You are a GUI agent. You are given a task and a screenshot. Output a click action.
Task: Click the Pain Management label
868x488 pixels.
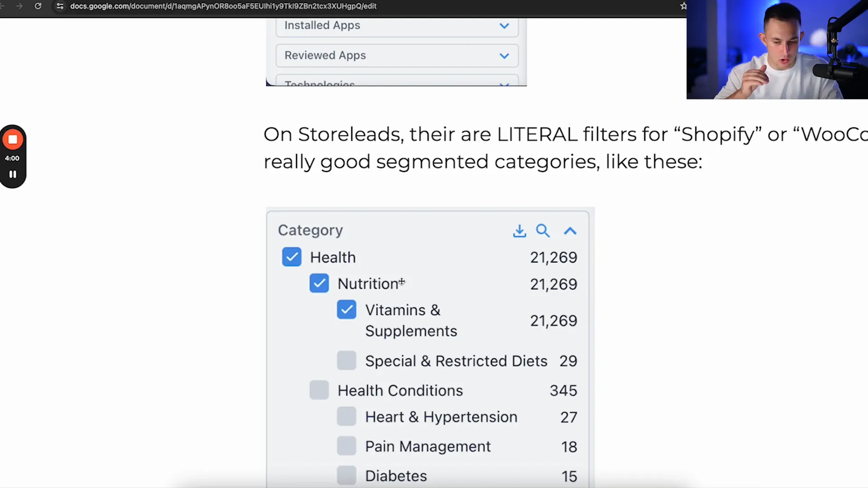pyautogui.click(x=428, y=446)
